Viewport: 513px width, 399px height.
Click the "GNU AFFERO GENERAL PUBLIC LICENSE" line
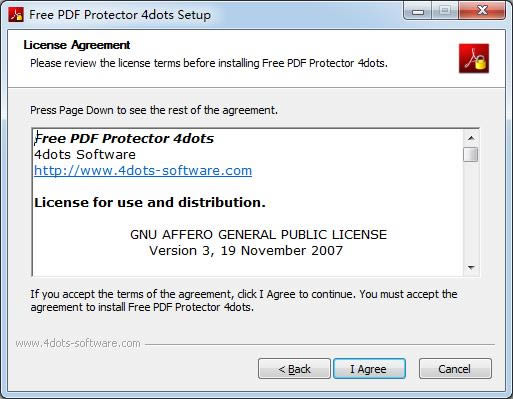[x=258, y=235]
